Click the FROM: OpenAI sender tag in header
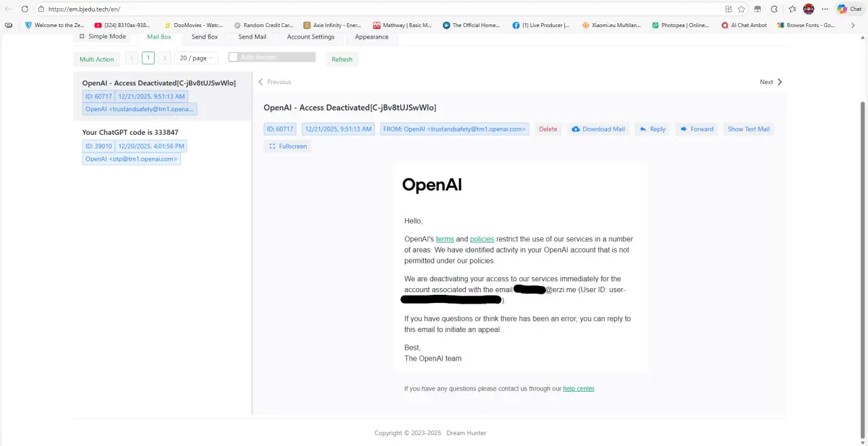The image size is (868, 446). [x=454, y=129]
